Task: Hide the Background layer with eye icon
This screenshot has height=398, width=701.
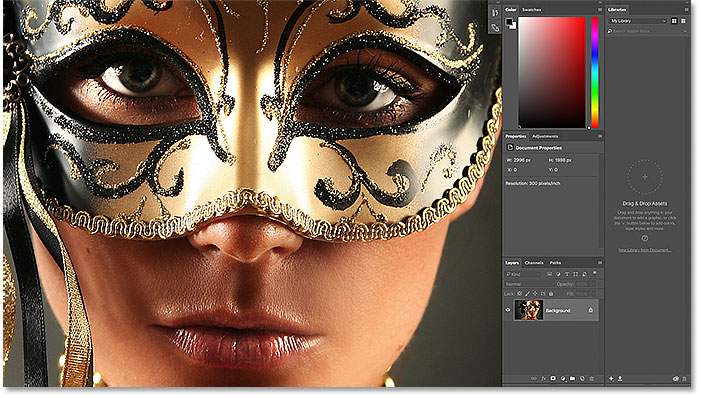Action: pos(508,310)
